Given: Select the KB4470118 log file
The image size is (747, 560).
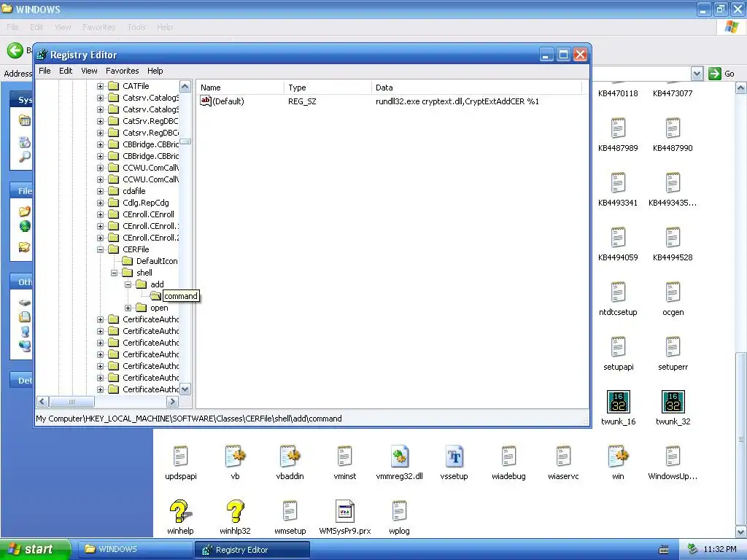Looking at the screenshot, I should point(618,93).
